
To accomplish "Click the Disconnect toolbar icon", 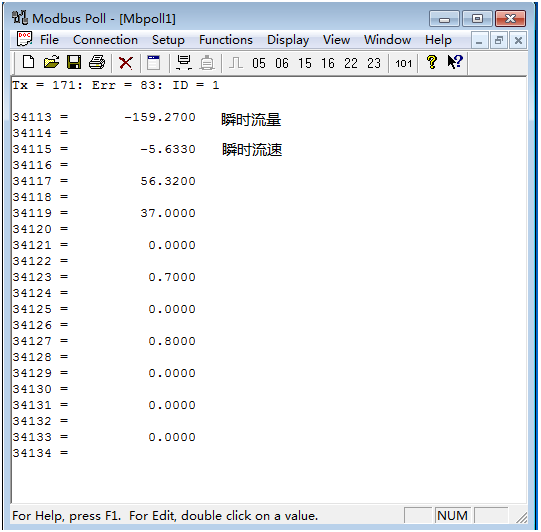I will tap(207, 63).
